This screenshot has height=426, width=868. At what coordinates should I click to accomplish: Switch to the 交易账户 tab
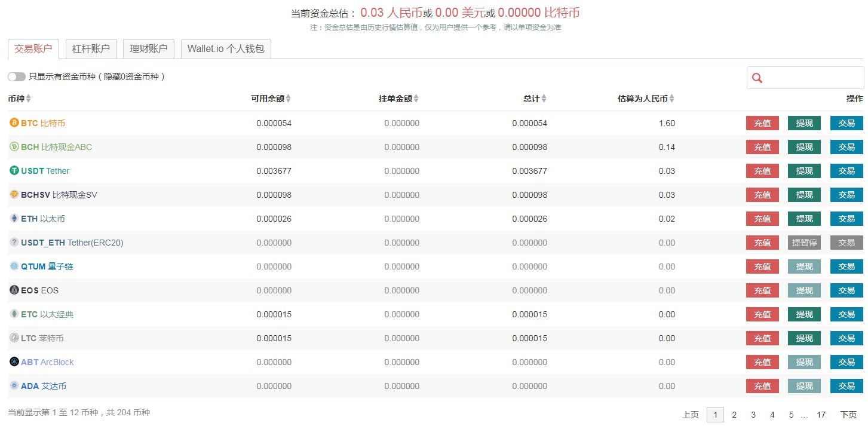(33, 49)
